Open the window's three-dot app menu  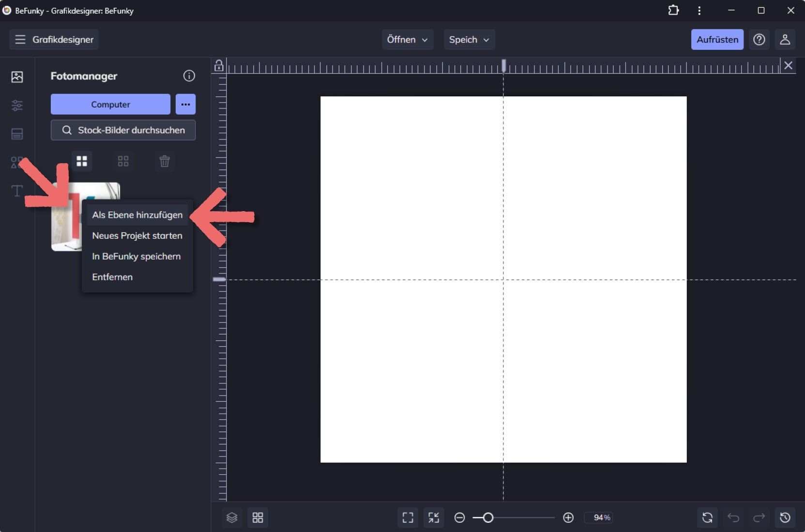pos(699,10)
